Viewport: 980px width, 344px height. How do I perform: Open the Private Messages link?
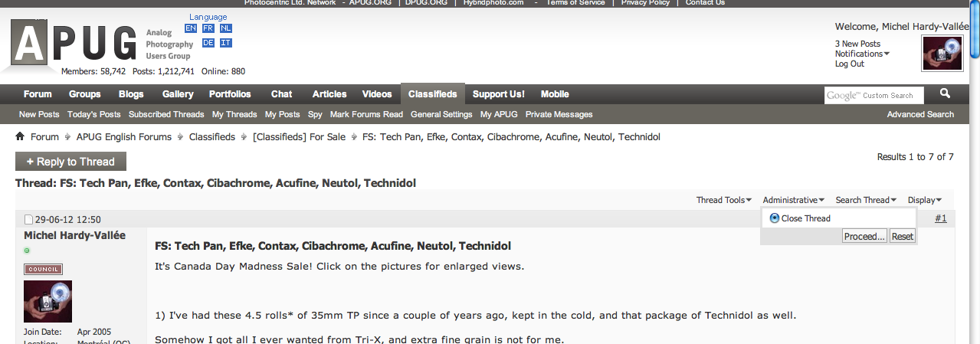[559, 114]
